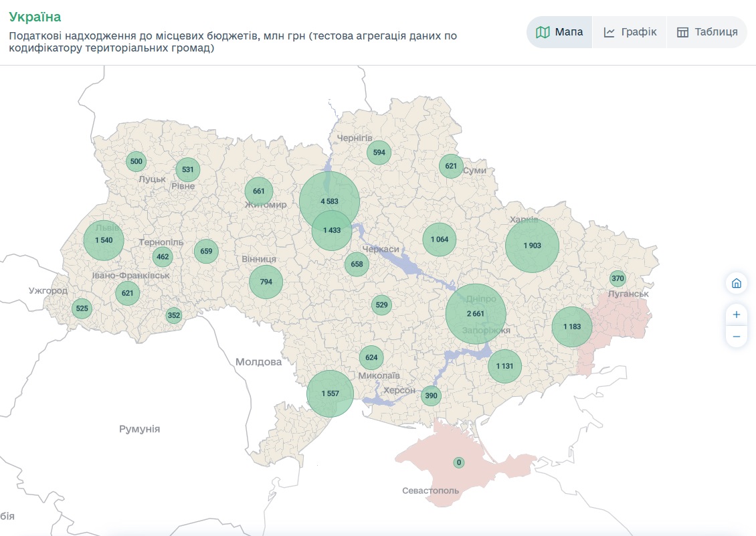The height and width of the screenshot is (536, 756).
Task: Zoom in with the plus button
Action: (x=736, y=315)
